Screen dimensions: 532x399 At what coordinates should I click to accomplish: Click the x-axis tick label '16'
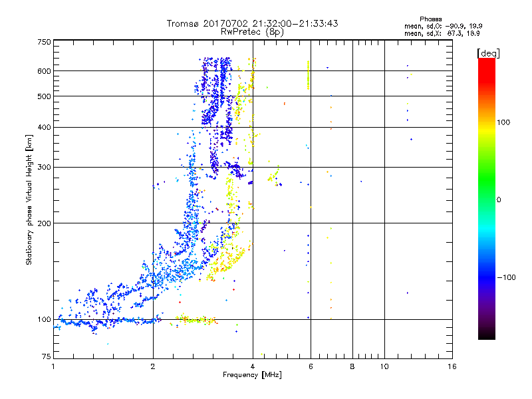pos(452,366)
